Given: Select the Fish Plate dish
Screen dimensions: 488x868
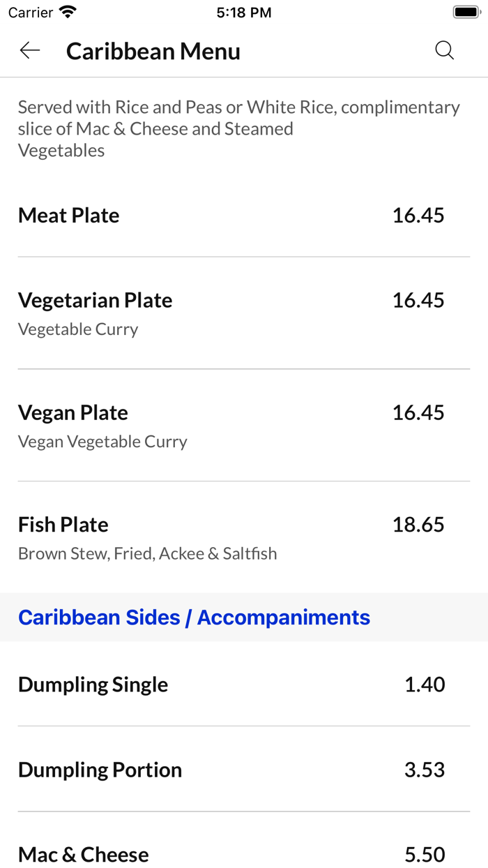Looking at the screenshot, I should point(63,524).
